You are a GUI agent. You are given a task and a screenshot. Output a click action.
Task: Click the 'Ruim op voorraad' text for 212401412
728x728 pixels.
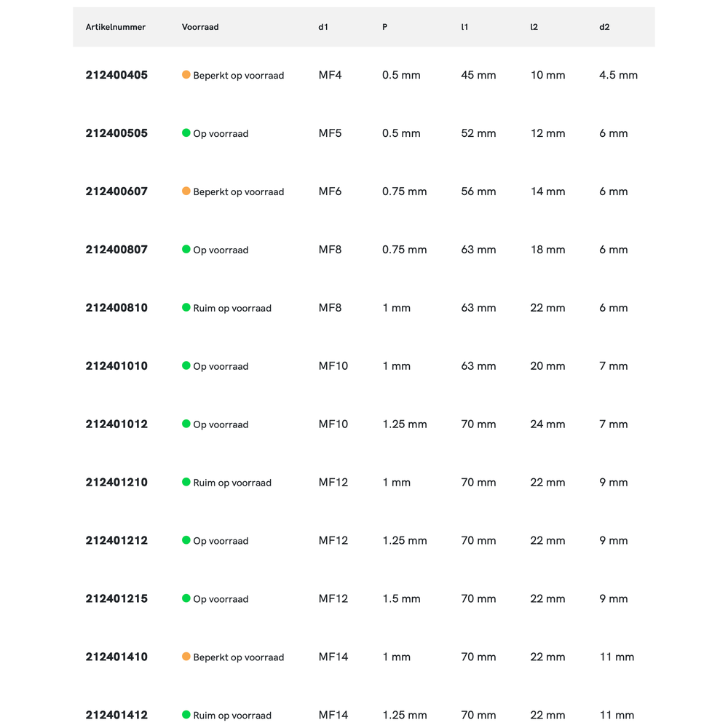click(232, 716)
